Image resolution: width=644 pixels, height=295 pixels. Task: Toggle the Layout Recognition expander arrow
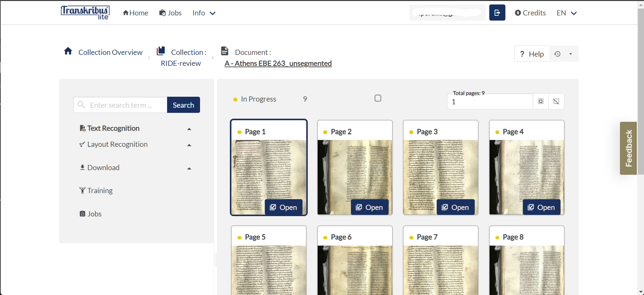click(189, 145)
